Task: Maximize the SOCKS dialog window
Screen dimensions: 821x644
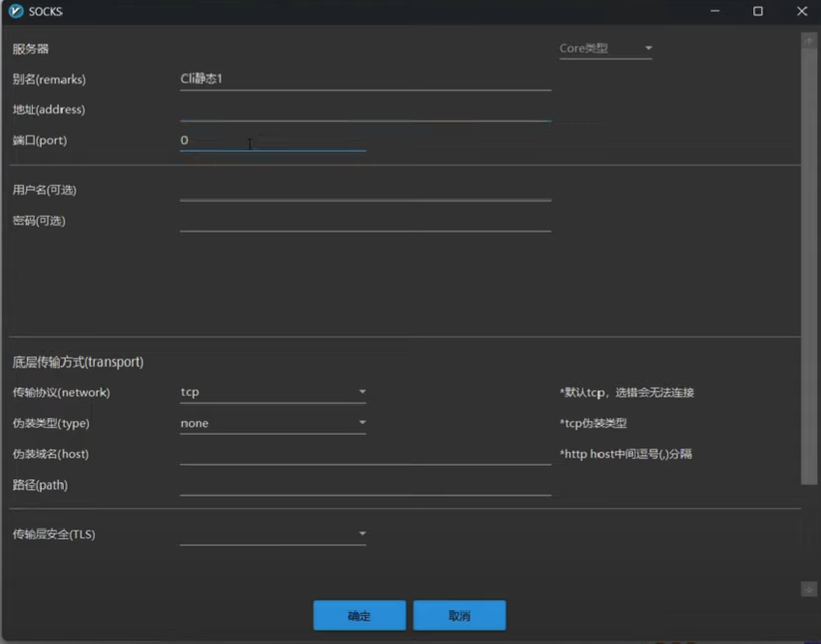Action: [758, 12]
